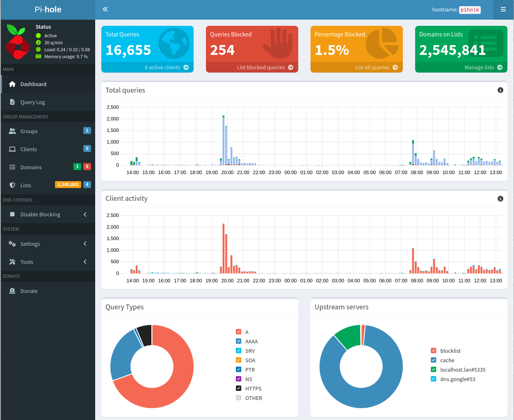Image resolution: width=514 pixels, height=420 pixels.
Task: Toggle the dns.google#53 upstream checkbox
Action: pos(434,379)
